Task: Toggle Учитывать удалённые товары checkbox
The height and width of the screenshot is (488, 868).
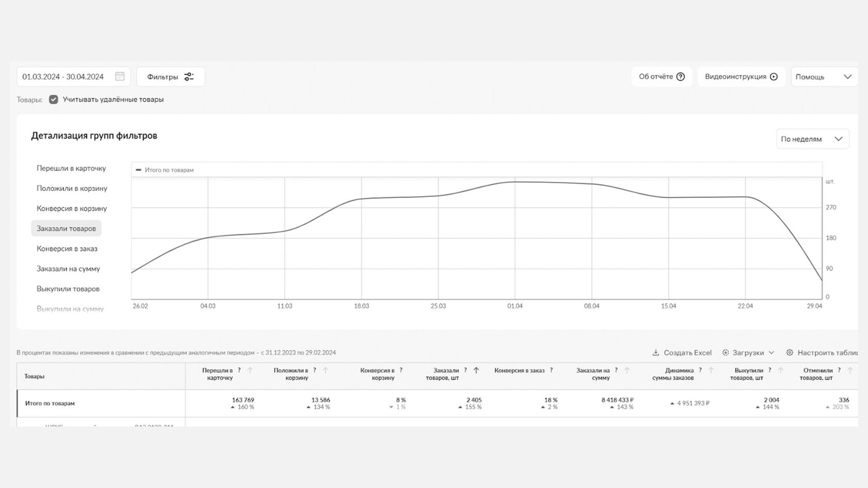Action: (x=54, y=99)
